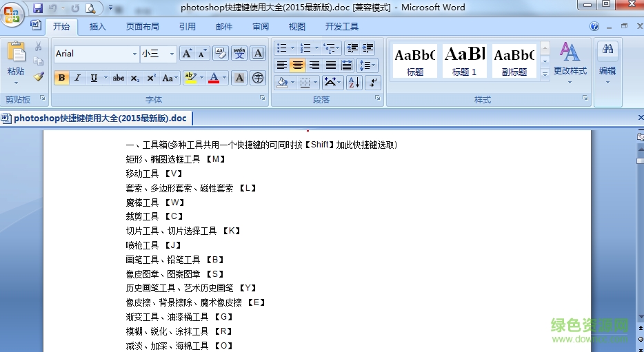Switch to the 审阅 ribbon tab
This screenshot has width=644, height=352.
coord(261,27)
